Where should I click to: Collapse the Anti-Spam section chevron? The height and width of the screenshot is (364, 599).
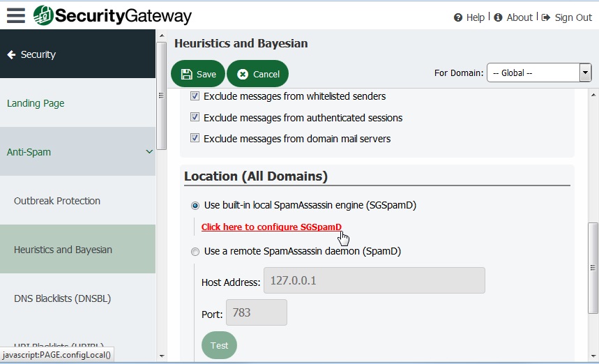coord(149,151)
